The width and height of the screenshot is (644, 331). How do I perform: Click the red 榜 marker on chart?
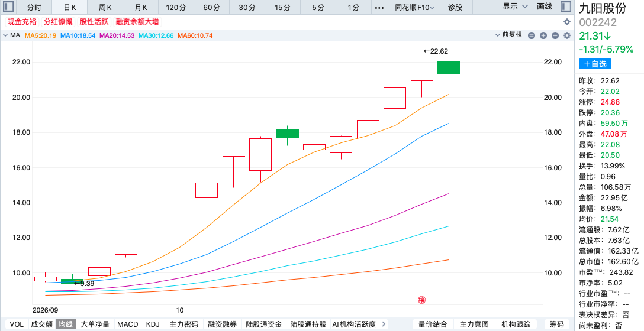pos(421,300)
